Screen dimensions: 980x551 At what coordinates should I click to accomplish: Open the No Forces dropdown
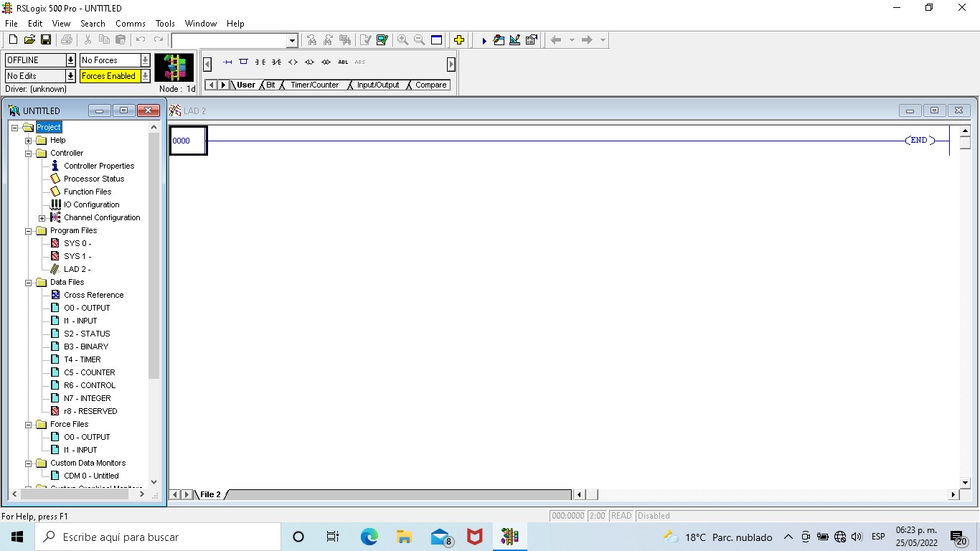pyautogui.click(x=146, y=60)
